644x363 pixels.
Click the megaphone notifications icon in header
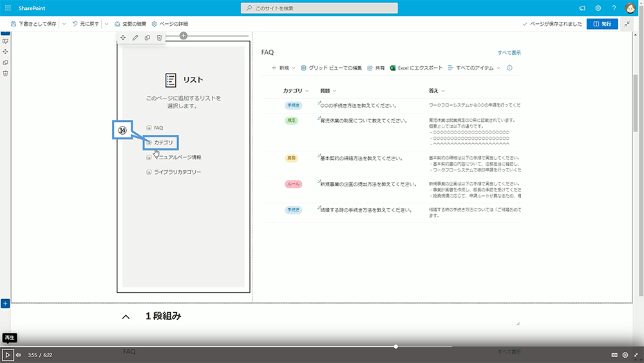click(x=582, y=8)
